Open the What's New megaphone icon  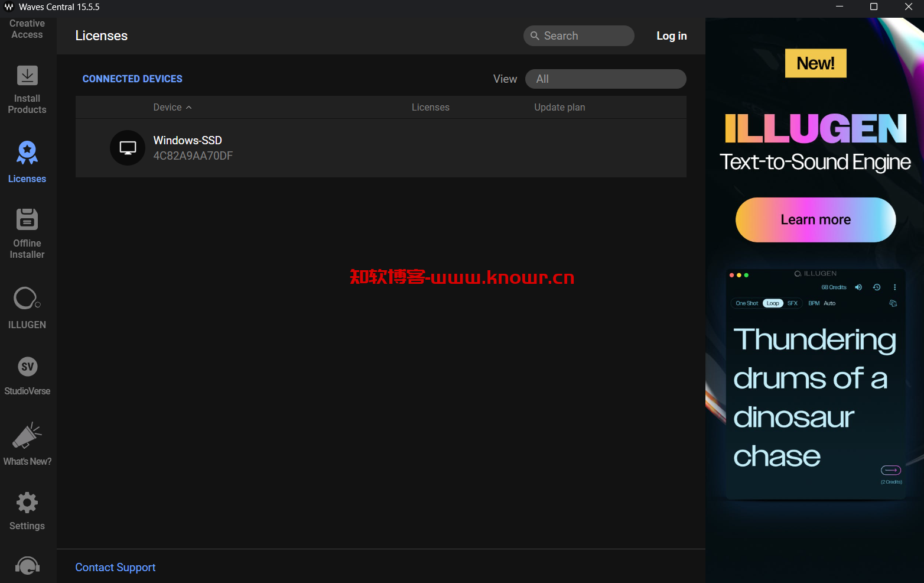(x=27, y=436)
